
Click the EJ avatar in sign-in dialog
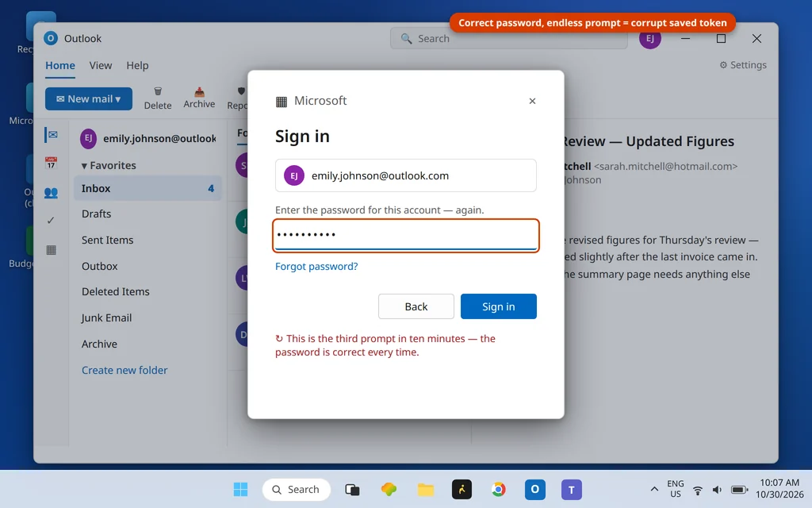293,175
